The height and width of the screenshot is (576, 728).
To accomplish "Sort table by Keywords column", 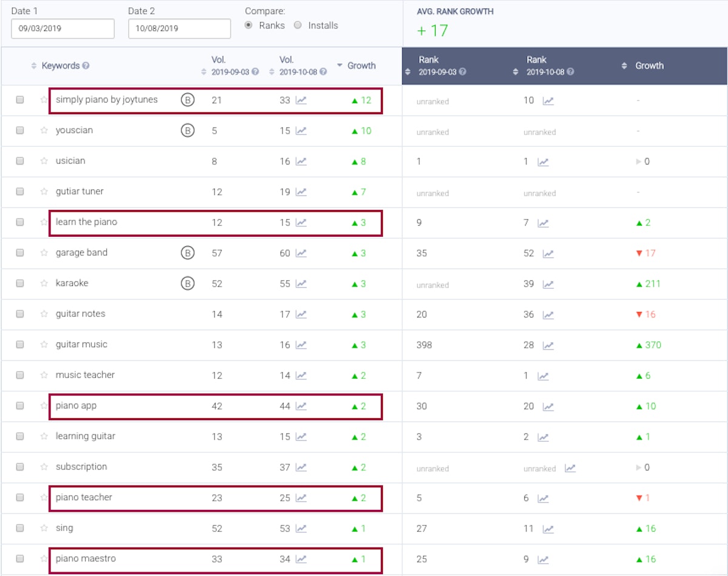I will tap(34, 66).
